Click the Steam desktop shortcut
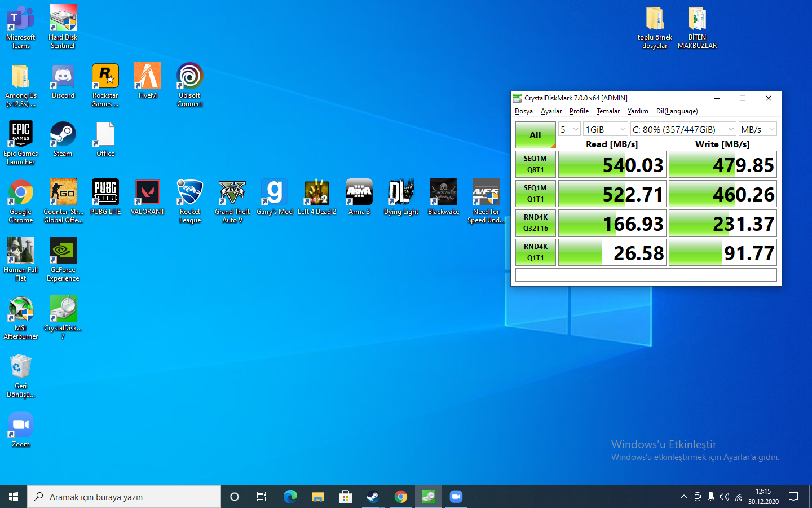Viewport: 812px width, 508px height. tap(63, 139)
